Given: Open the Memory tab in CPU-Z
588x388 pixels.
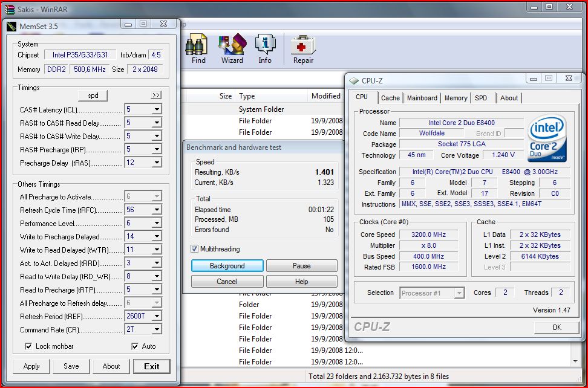Looking at the screenshot, I should pos(456,98).
